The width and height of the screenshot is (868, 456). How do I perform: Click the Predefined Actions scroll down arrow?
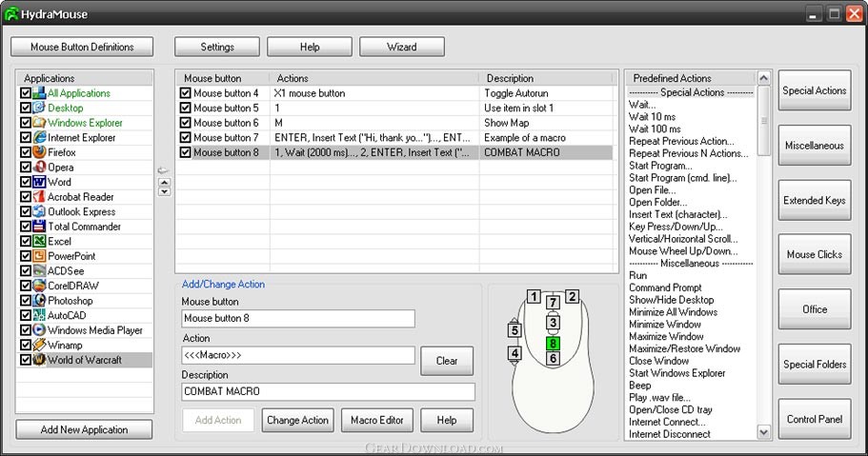(763, 433)
